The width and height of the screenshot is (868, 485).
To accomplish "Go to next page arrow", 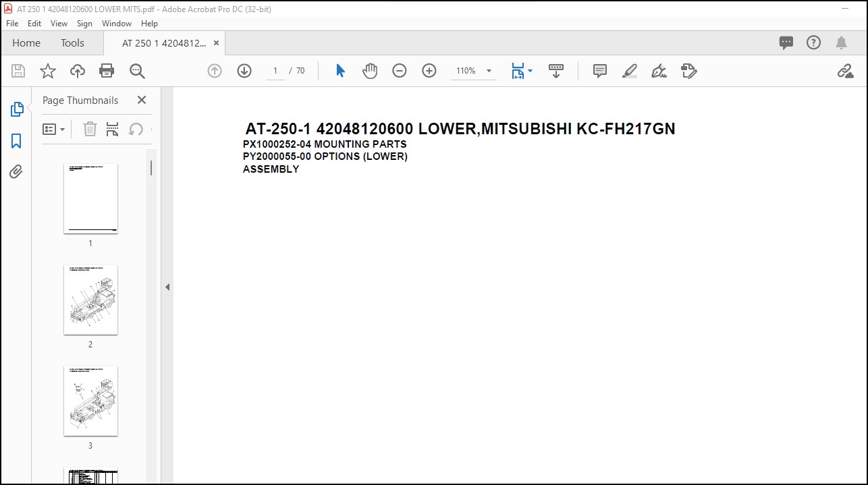I will (244, 71).
